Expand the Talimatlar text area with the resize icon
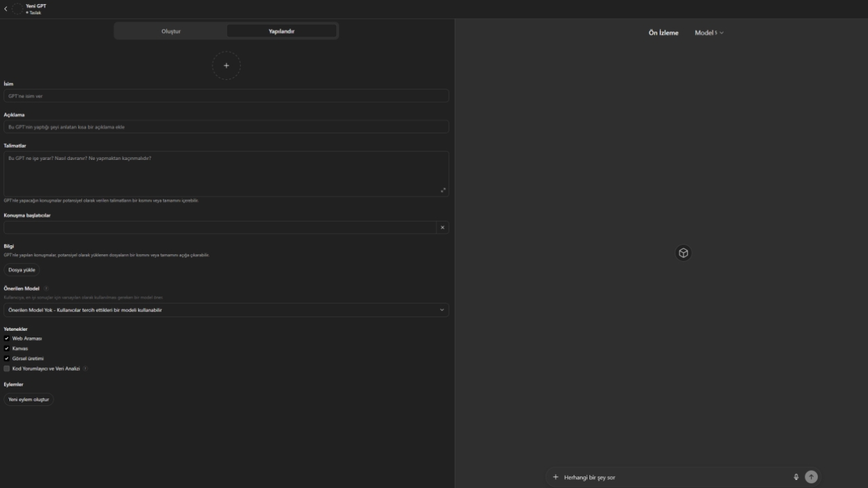 coord(443,190)
